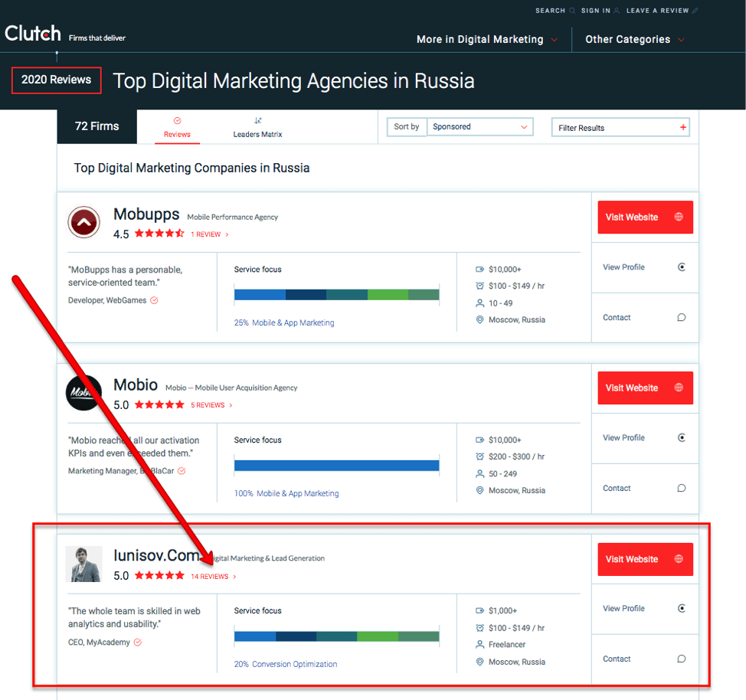This screenshot has height=700, width=746.
Task: Click the Iunisov.Com Contact chat bubble icon
Action: pos(682,659)
